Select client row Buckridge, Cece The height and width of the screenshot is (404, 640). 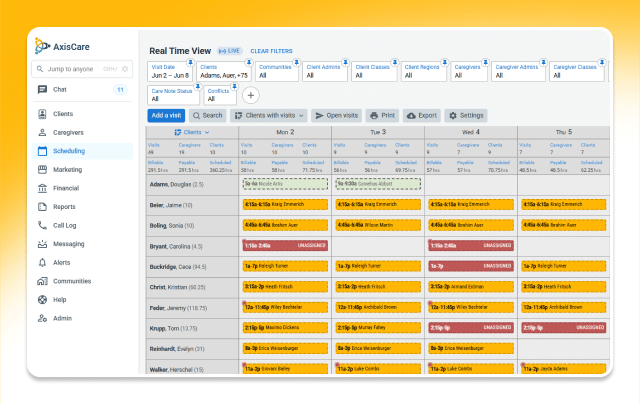pos(192,267)
